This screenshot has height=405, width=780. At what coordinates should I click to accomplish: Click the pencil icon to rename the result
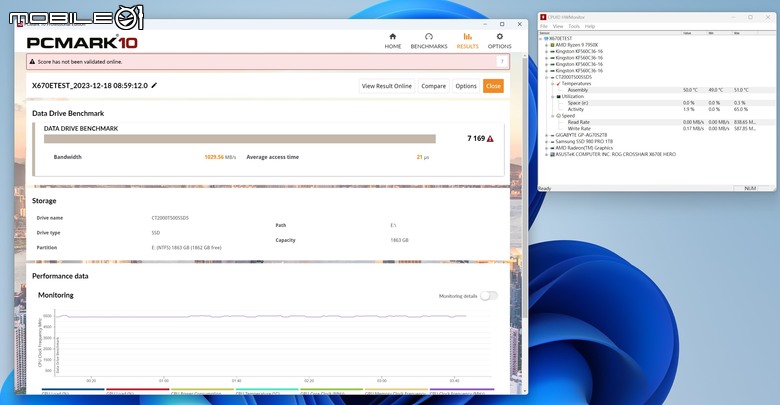coord(154,86)
